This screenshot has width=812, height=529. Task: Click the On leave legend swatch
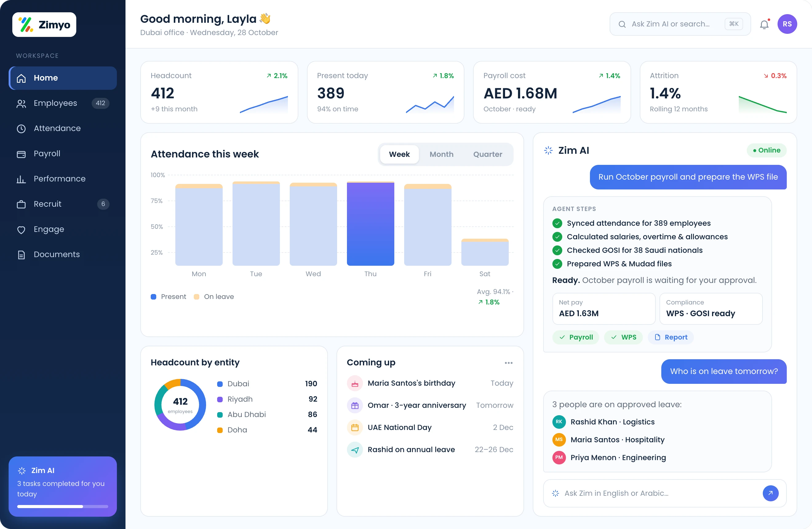[x=197, y=297]
